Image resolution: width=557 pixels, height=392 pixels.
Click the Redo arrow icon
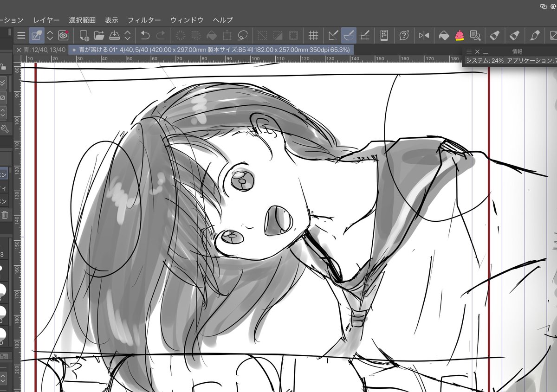tap(161, 35)
